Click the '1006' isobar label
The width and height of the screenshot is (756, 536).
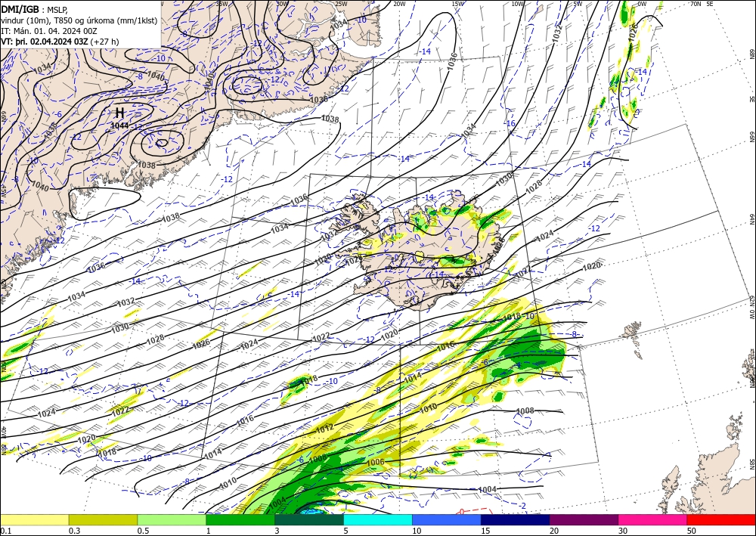pos(376,462)
